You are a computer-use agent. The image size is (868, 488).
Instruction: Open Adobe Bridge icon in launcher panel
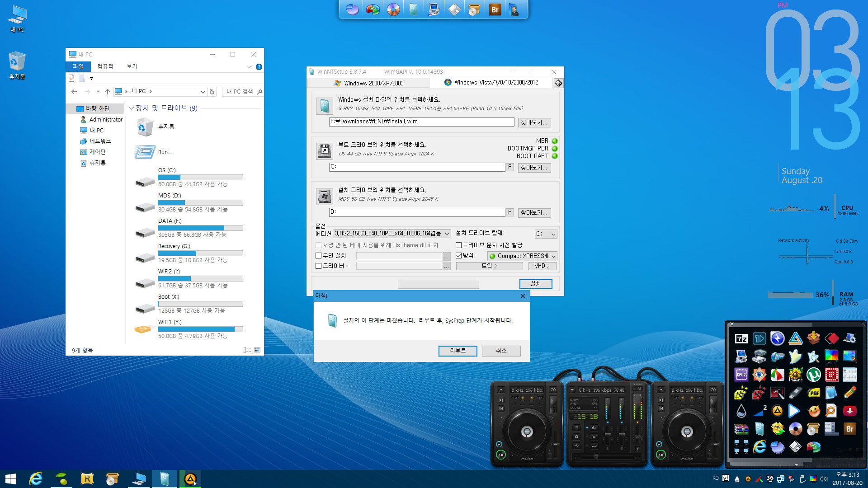pos(849,429)
